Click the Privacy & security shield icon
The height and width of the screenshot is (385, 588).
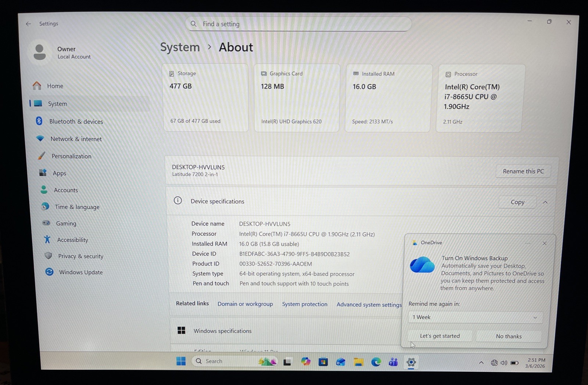click(x=48, y=256)
